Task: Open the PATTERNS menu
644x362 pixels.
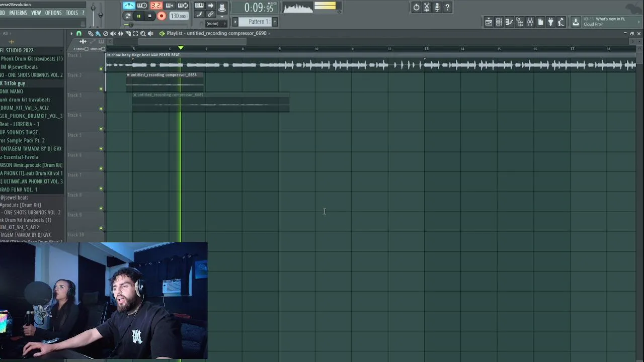Action: coord(18,13)
